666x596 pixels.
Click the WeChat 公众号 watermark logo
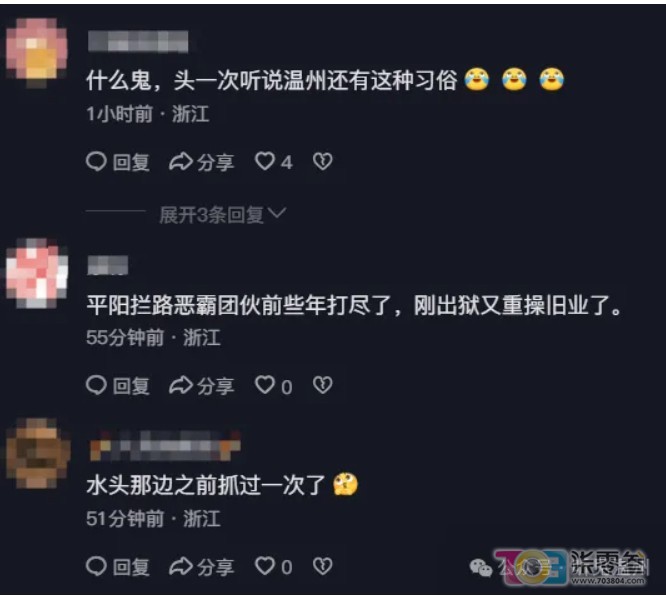(480, 567)
